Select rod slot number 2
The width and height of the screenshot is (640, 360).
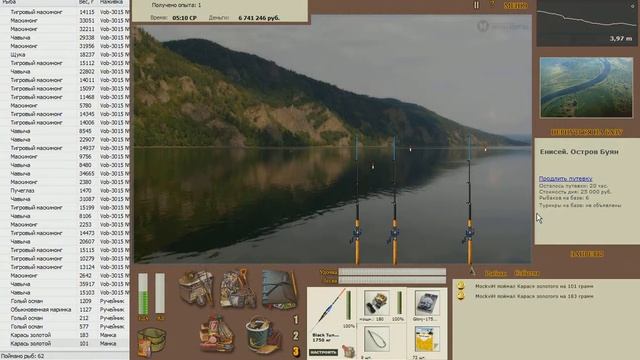click(x=296, y=336)
